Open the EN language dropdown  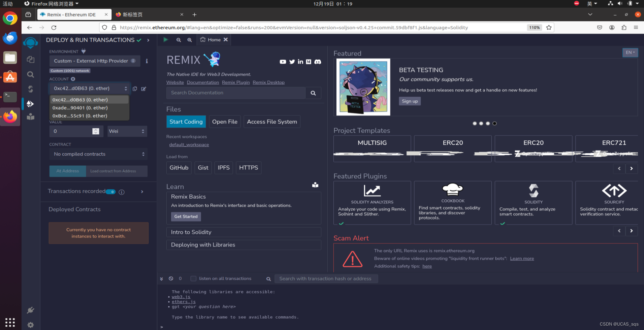click(x=630, y=53)
